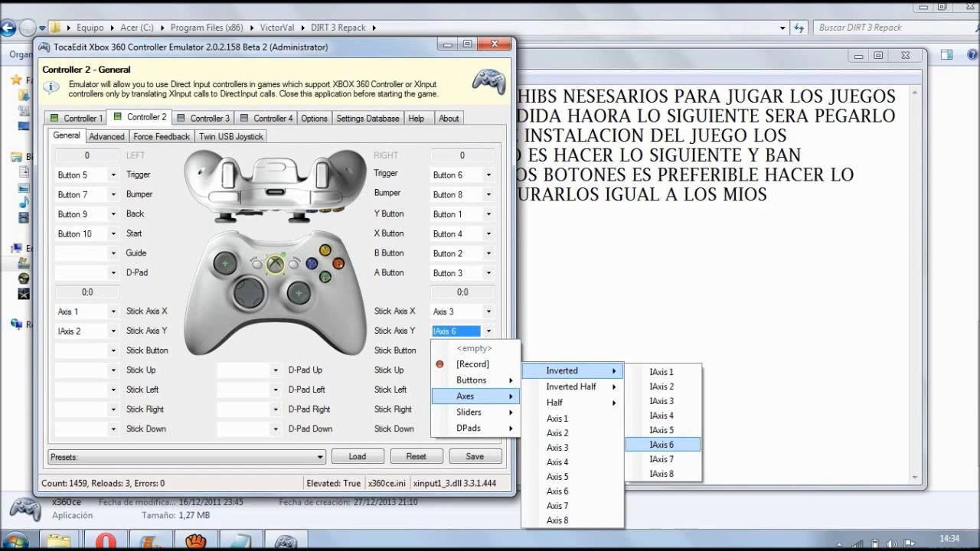Open the About tab
Image resolution: width=980 pixels, height=551 pixels.
(x=449, y=118)
